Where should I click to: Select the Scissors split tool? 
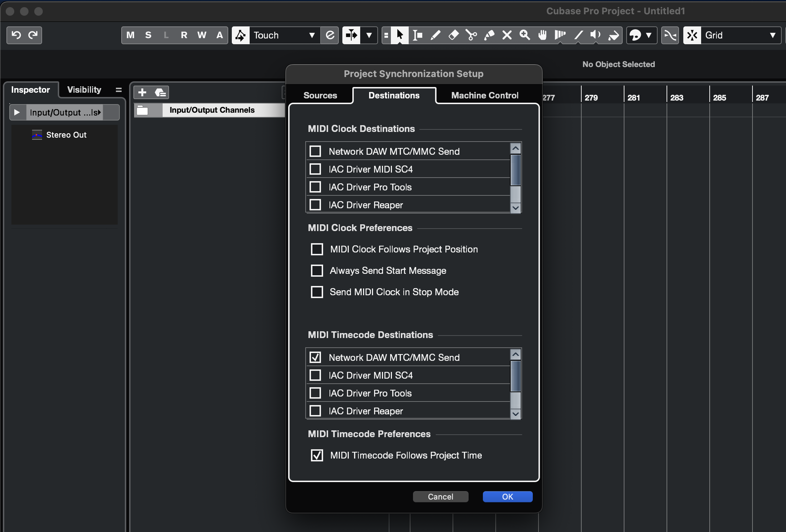[471, 35]
